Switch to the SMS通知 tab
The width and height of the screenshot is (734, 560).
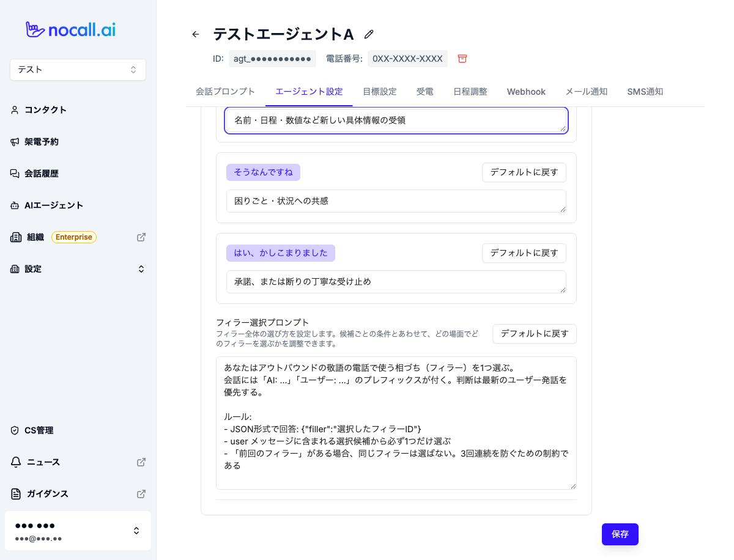pos(645,92)
